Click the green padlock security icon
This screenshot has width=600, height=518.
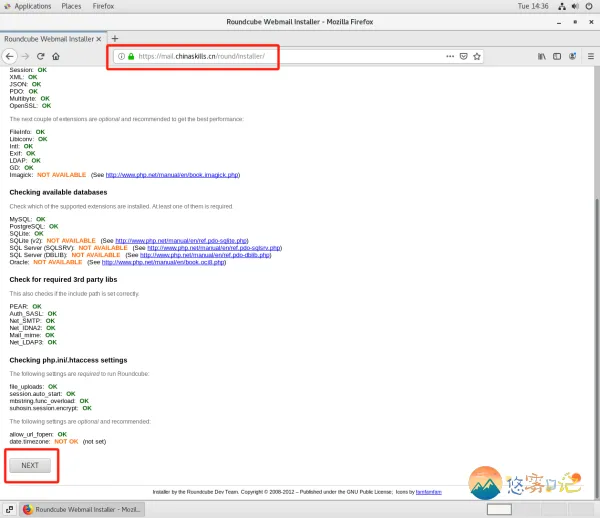(x=130, y=56)
